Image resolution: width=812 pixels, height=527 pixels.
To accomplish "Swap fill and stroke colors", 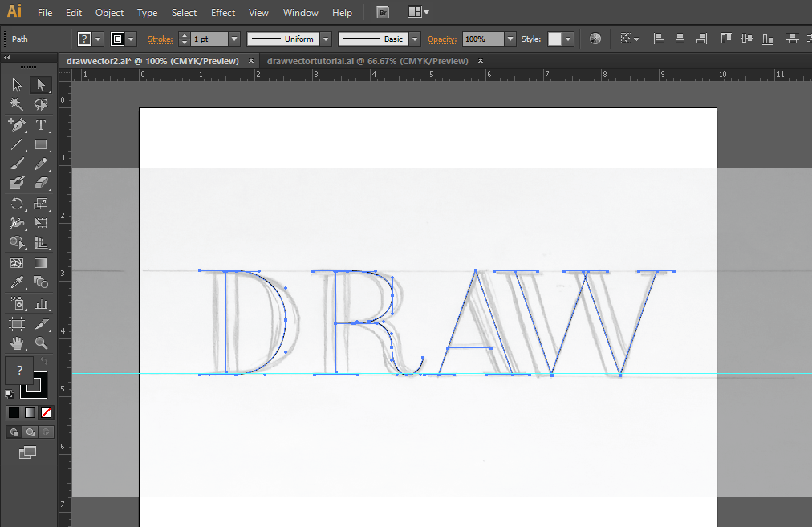I will point(44,360).
